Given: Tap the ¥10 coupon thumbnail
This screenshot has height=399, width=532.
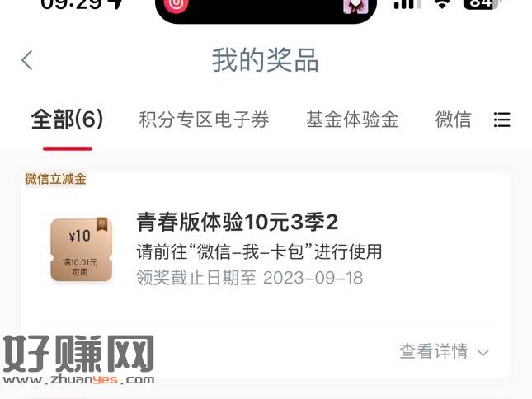Looking at the screenshot, I should click(82, 250).
